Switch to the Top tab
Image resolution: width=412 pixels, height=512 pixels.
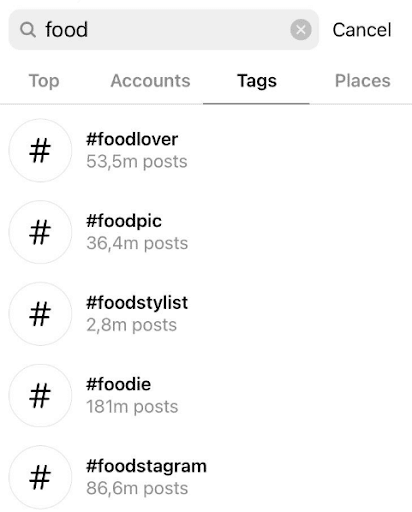point(44,81)
